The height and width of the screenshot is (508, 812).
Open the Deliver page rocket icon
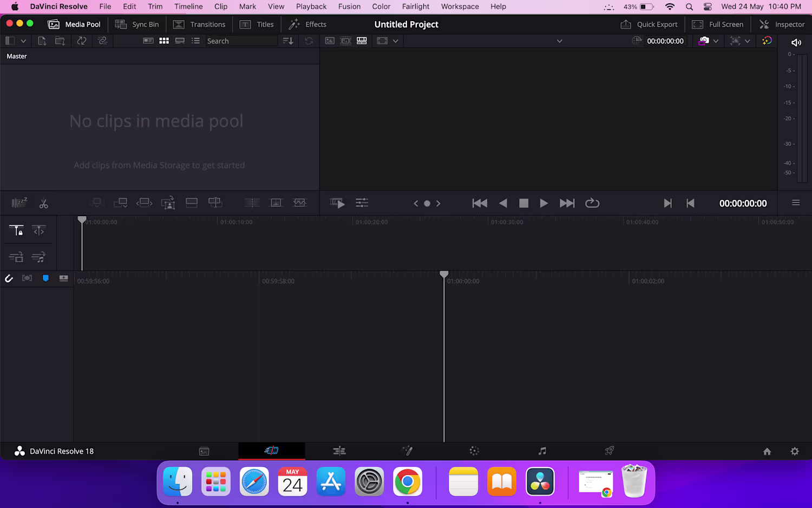pos(610,451)
